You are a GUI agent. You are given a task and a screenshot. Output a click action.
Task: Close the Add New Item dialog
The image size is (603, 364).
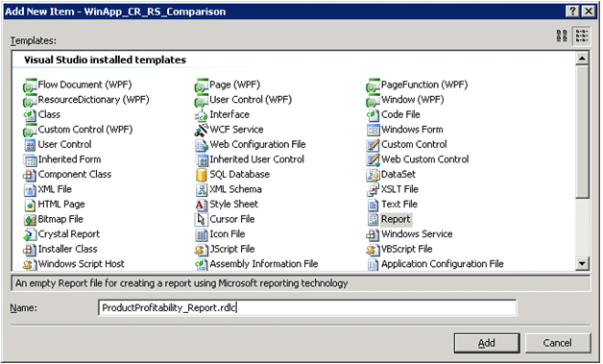tap(589, 12)
